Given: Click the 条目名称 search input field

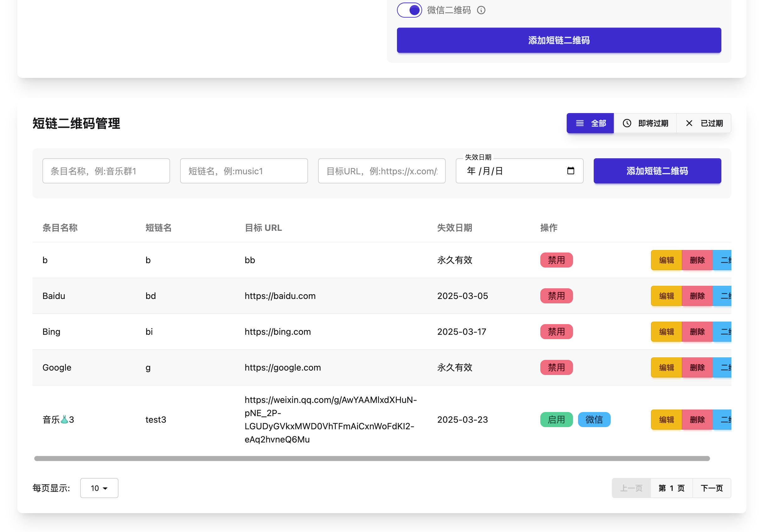Looking at the screenshot, I should (106, 171).
